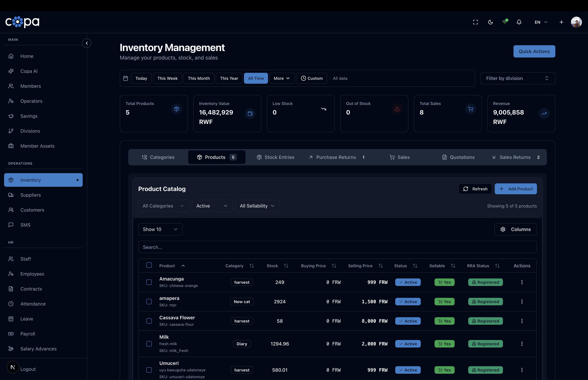This screenshot has height=380, width=588.
Task: Select the Custom date range button
Action: [x=312, y=78]
